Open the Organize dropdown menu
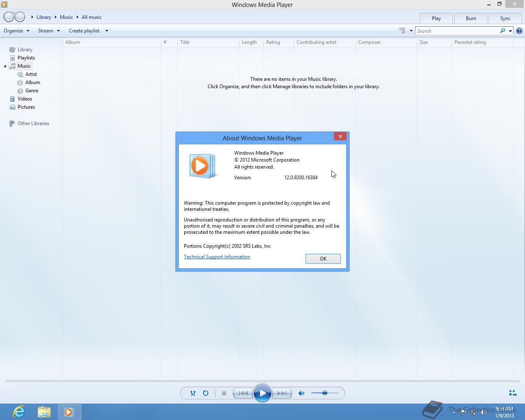Image resolution: width=525 pixels, height=420 pixels. point(16,31)
